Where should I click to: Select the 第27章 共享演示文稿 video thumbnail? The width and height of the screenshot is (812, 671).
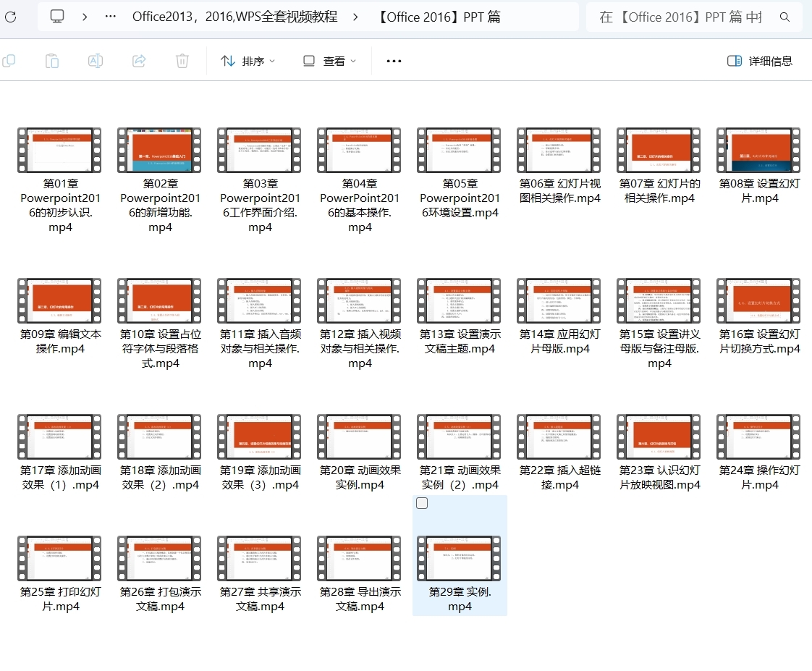coord(259,559)
